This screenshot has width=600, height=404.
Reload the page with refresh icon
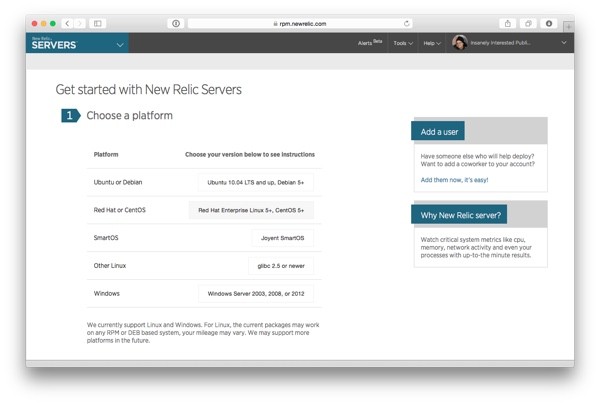[406, 23]
